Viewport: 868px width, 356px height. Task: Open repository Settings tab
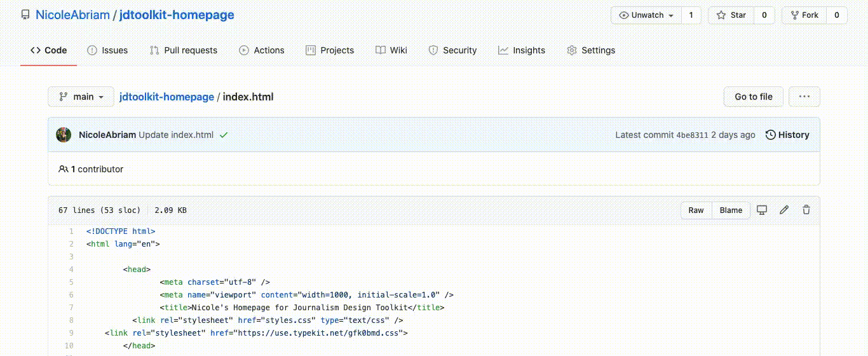pos(591,50)
